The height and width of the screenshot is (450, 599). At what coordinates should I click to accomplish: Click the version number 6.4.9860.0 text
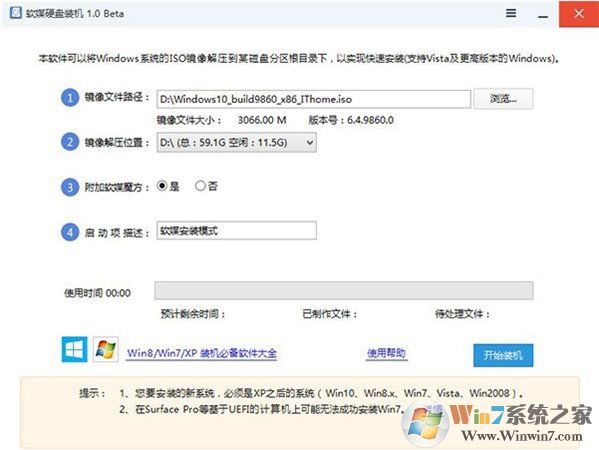click(370, 120)
